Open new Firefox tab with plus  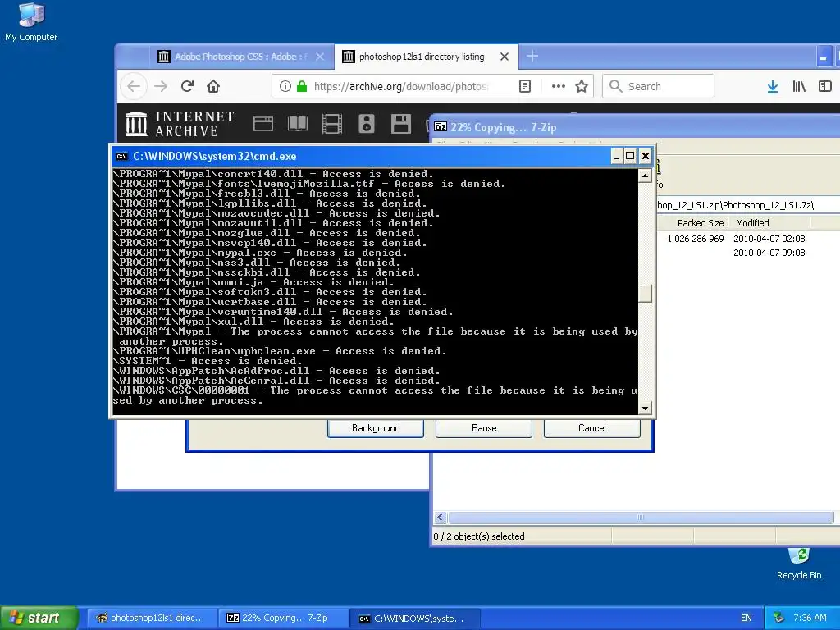(532, 56)
